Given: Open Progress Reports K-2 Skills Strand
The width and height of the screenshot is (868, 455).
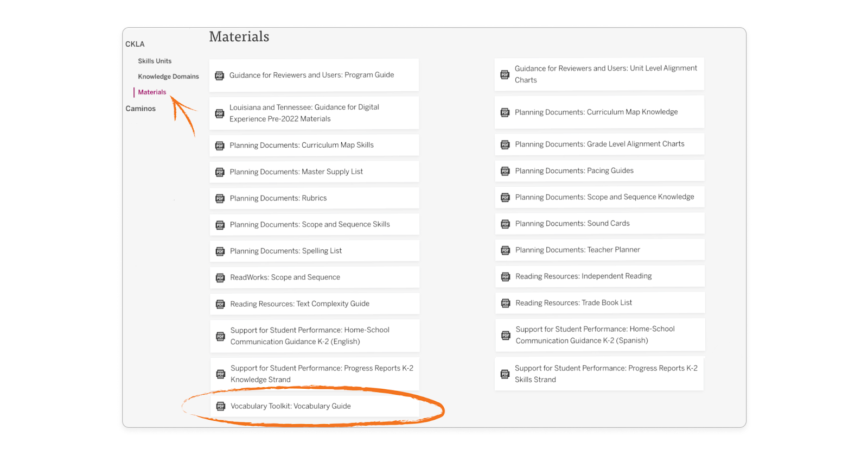Looking at the screenshot, I should (605, 374).
